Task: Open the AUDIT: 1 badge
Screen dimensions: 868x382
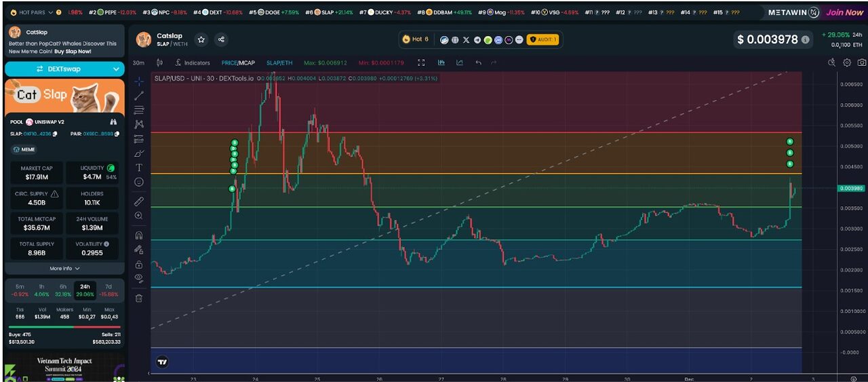Action: (543, 39)
